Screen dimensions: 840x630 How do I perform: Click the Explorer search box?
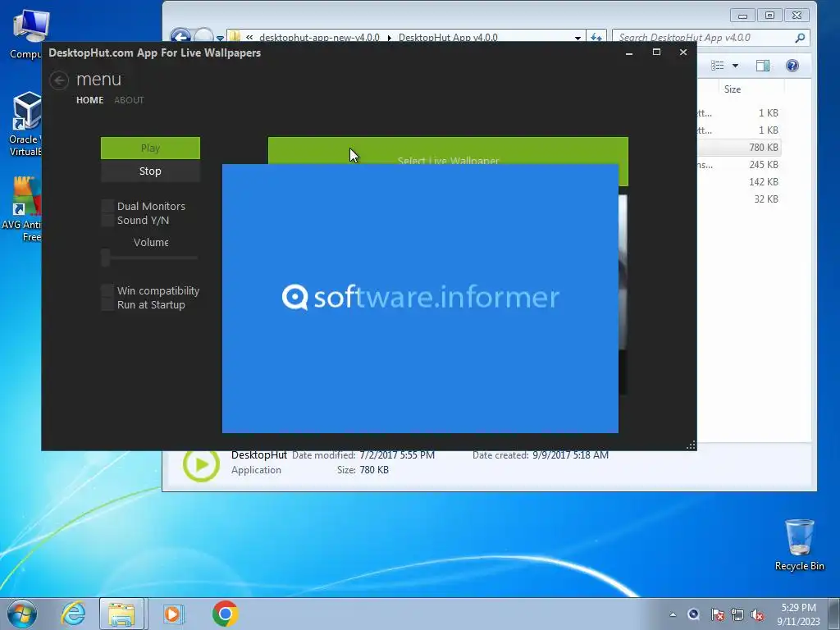pyautogui.click(x=703, y=38)
